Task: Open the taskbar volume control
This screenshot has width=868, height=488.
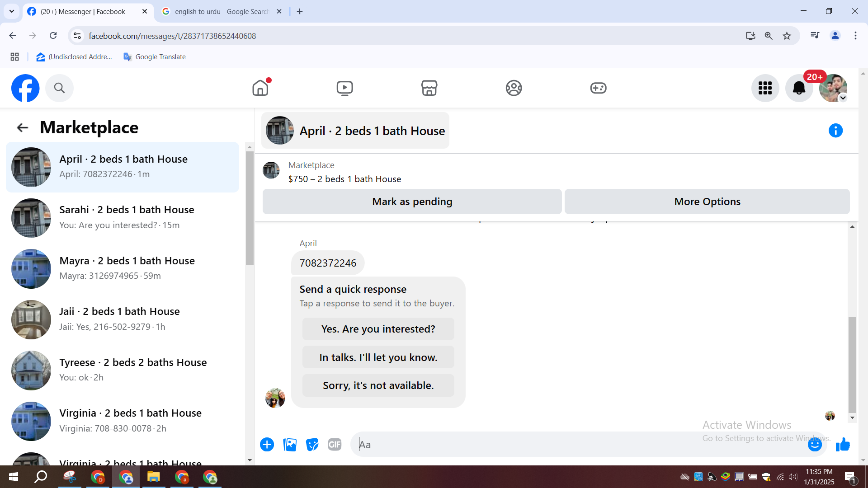Action: click(793, 477)
